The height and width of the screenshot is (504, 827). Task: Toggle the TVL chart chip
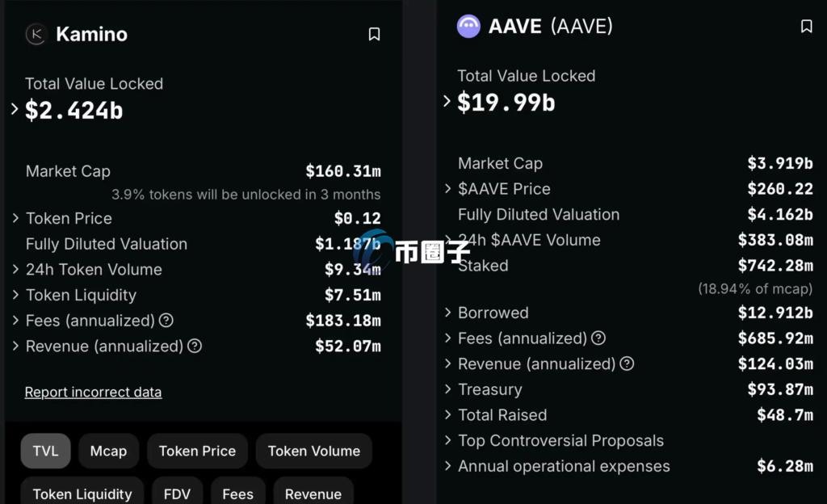45,451
